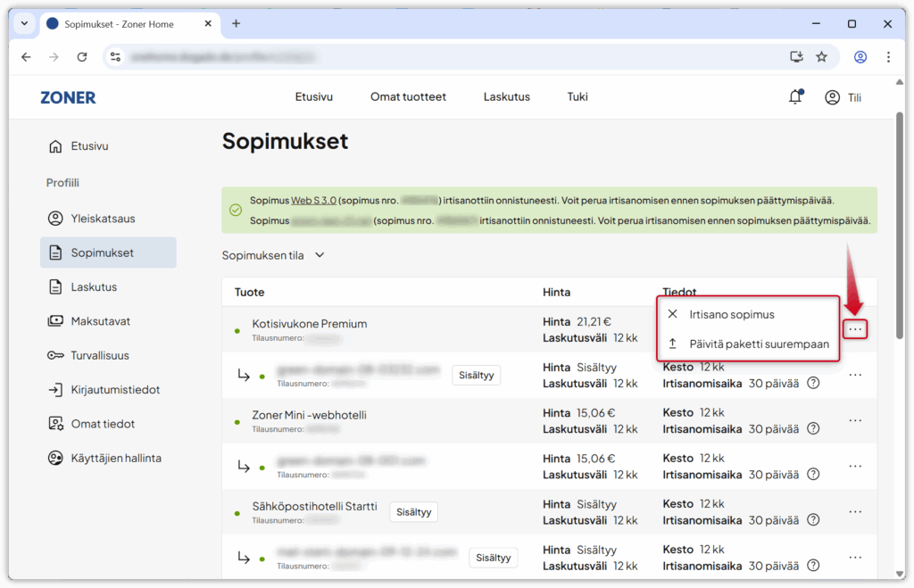This screenshot has height=588, width=914.
Task: Expand the Sopimuksen tila filter
Action: point(273,255)
